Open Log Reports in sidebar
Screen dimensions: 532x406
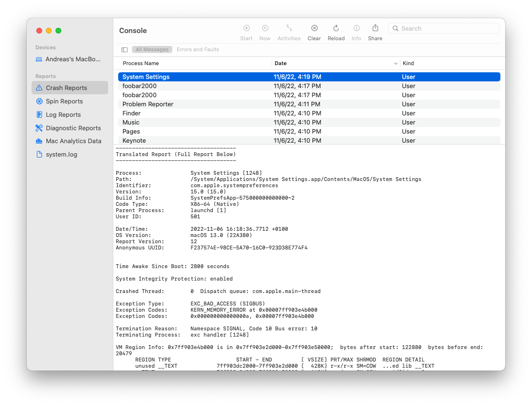click(70, 115)
